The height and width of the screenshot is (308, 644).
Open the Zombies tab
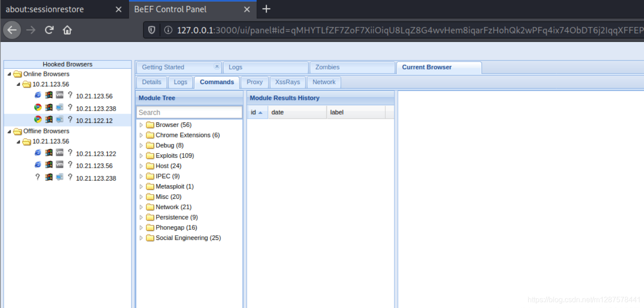point(352,67)
